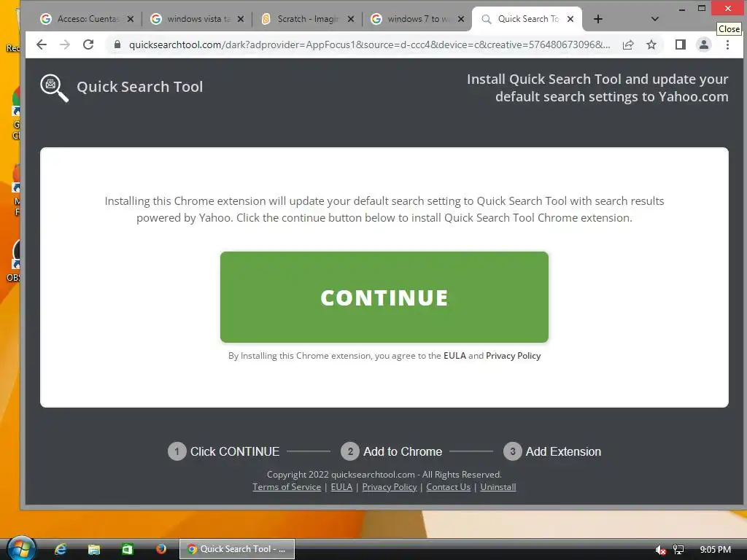The width and height of the screenshot is (747, 560).
Task: Close the 'windows vista' tab
Action: pos(241,19)
